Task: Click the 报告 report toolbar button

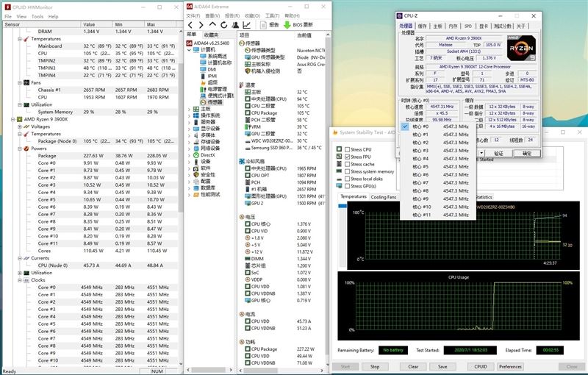Action: point(270,25)
